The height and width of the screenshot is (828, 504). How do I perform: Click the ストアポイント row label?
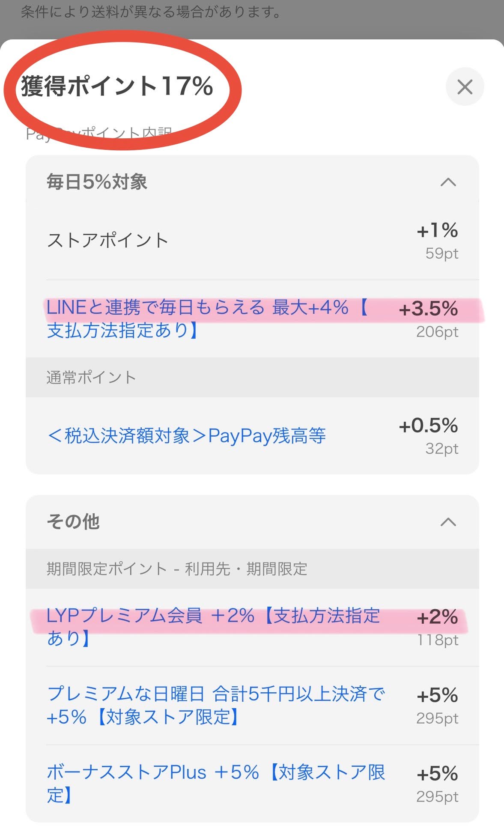coord(107,241)
